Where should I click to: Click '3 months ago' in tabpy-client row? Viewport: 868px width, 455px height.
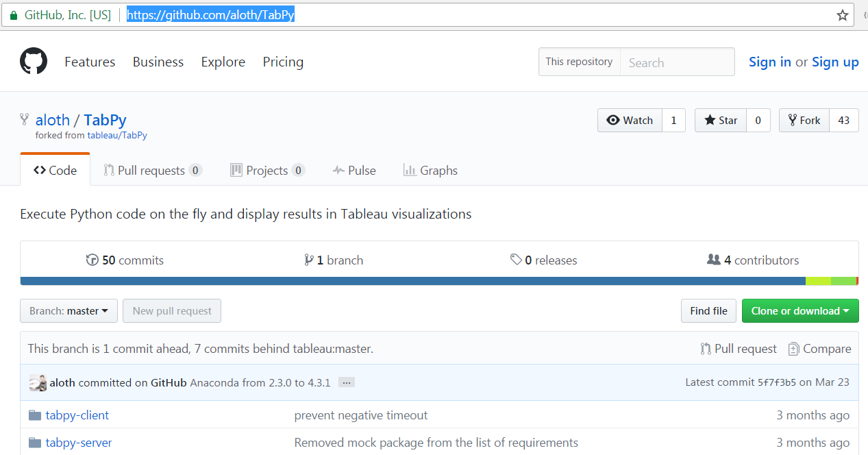pos(813,415)
